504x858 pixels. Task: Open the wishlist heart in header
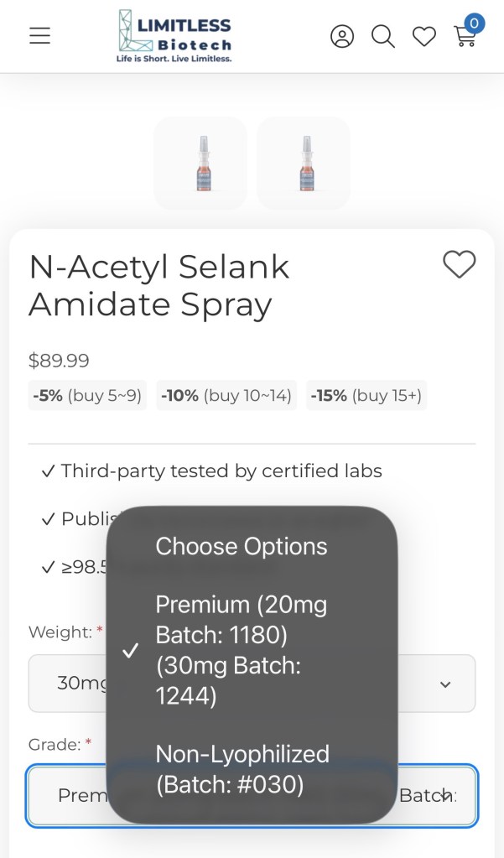pyautogui.click(x=424, y=36)
